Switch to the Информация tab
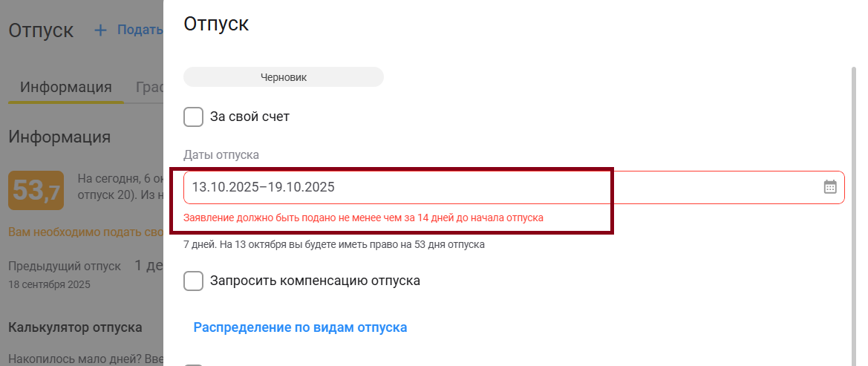 pyautogui.click(x=65, y=87)
